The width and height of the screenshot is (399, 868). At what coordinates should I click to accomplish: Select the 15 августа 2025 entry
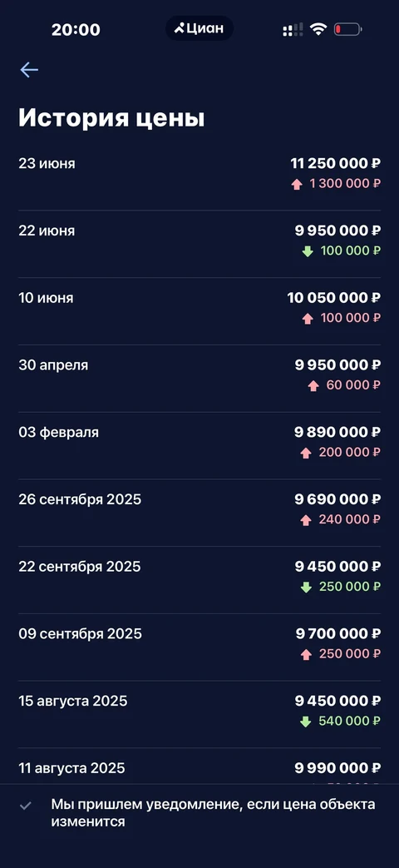[x=199, y=714]
